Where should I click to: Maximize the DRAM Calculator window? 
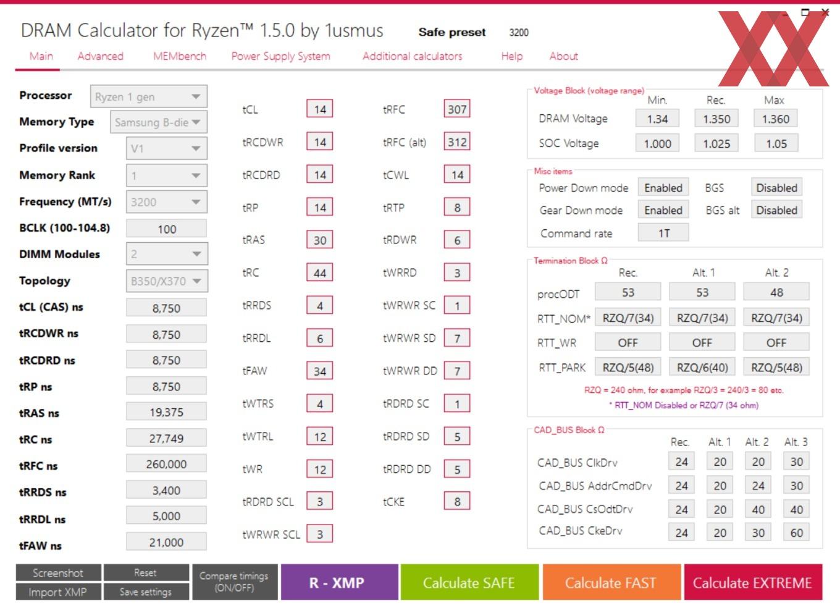805,12
